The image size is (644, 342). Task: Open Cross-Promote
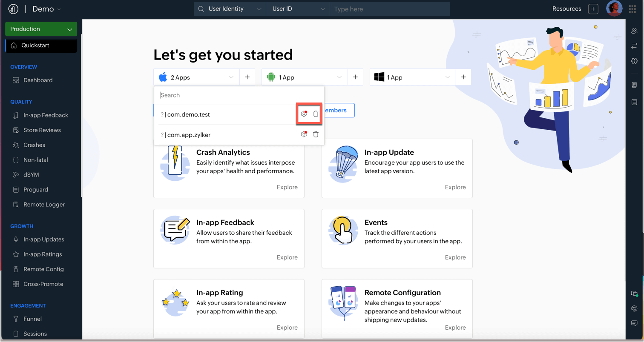[43, 284]
